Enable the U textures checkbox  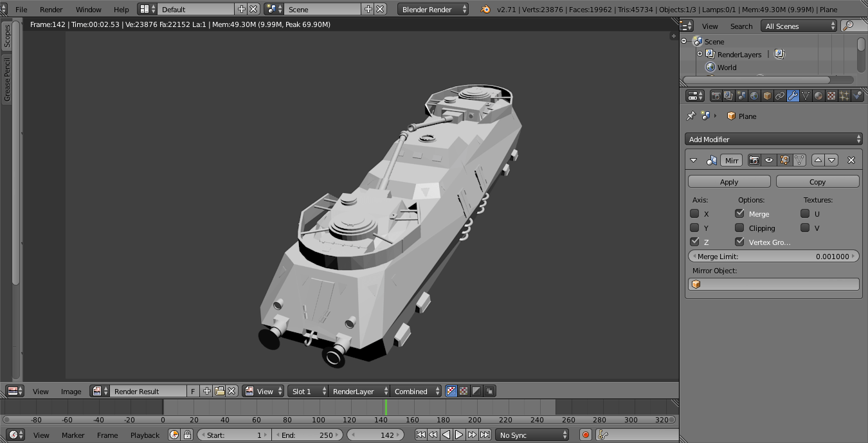coord(805,213)
